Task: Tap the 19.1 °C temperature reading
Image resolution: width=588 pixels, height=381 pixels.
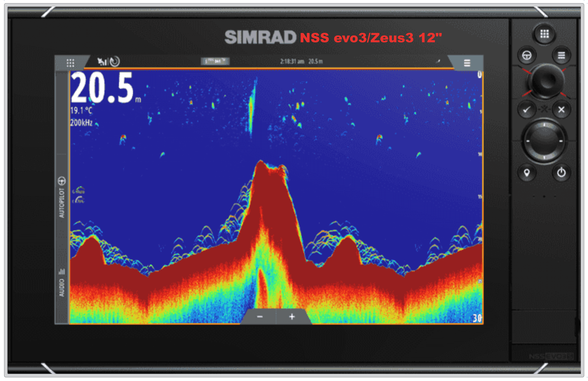Action: tap(81, 110)
